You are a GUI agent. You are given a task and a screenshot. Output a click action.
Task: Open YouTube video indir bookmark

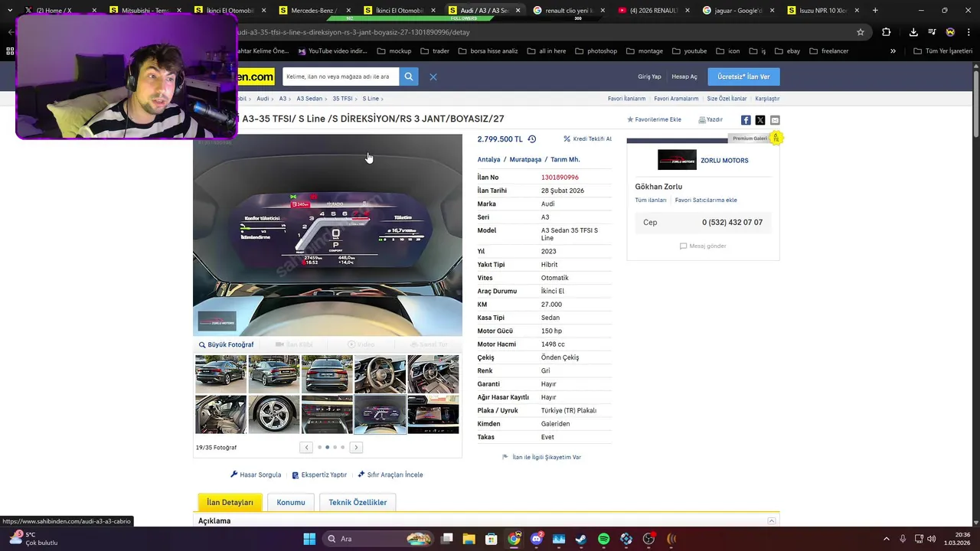pyautogui.click(x=333, y=51)
